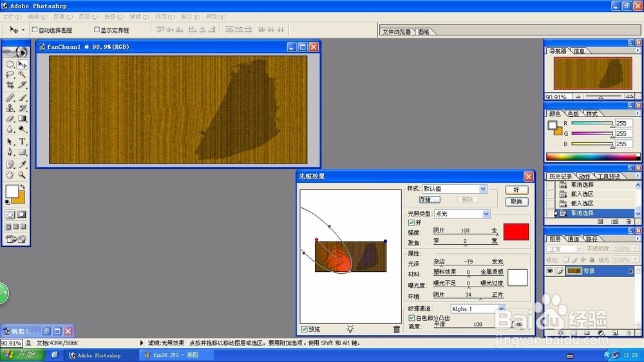Screen dimensions: 644x362
Task: Select the Path Selection tool
Action: click(x=10, y=142)
